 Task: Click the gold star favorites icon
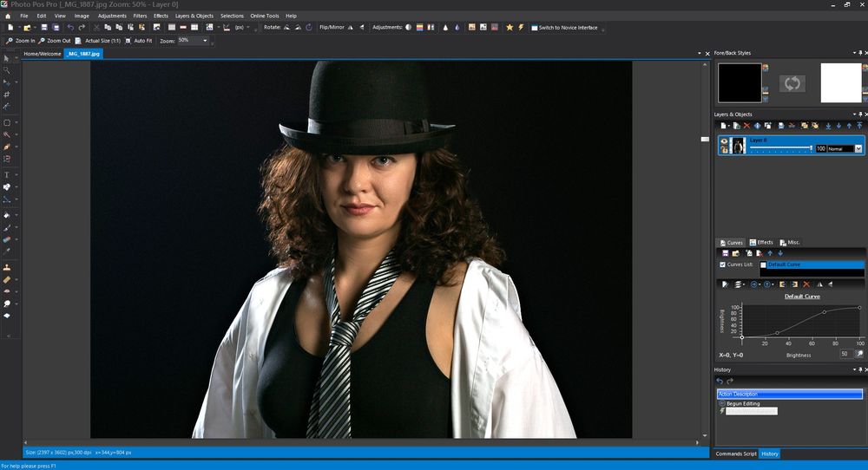(510, 27)
